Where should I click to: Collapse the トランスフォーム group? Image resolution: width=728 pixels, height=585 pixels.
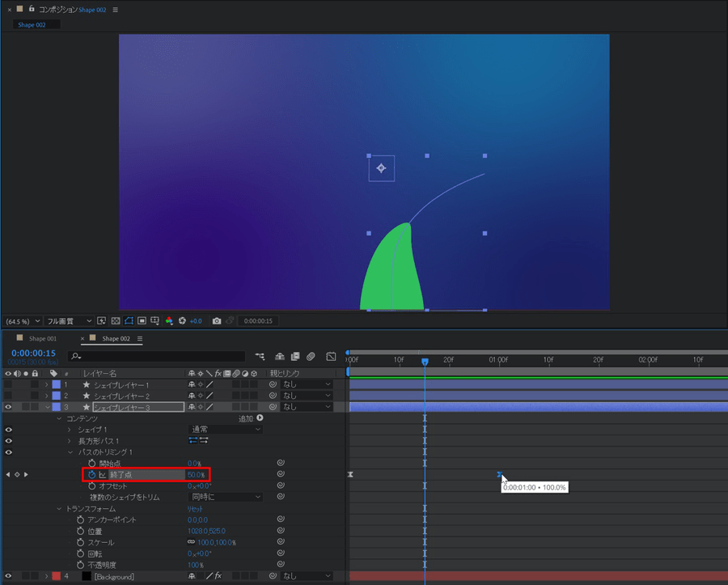click(59, 508)
